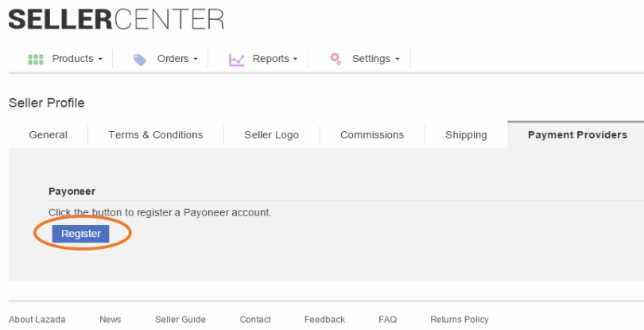Click the blue Orders tag icon
The image size is (644, 330).
tap(140, 59)
